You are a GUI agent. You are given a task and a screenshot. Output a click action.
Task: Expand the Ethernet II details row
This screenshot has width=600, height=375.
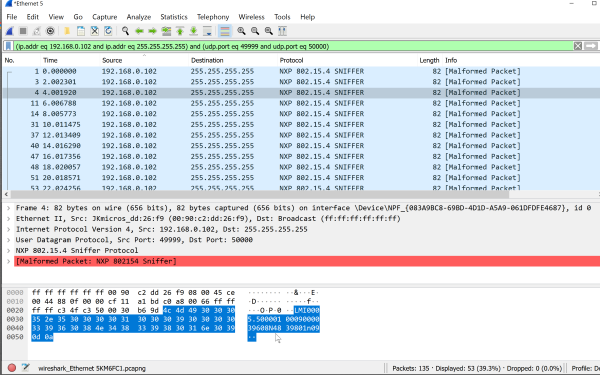(x=8, y=218)
